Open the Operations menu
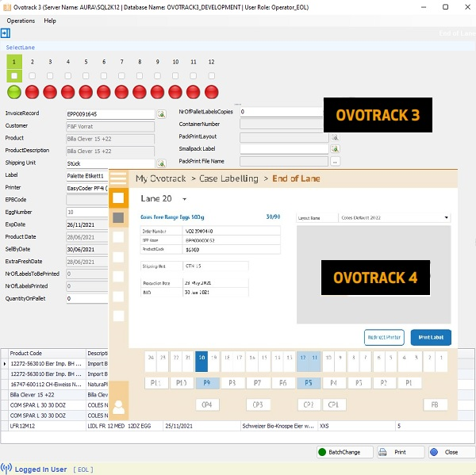 tap(21, 21)
